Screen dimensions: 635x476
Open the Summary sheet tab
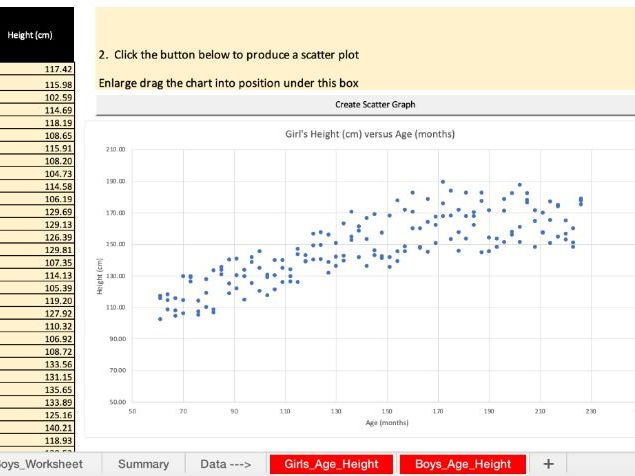tap(143, 464)
